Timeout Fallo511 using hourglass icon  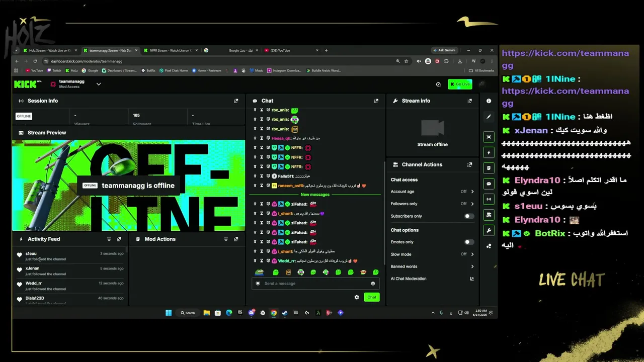262,176
